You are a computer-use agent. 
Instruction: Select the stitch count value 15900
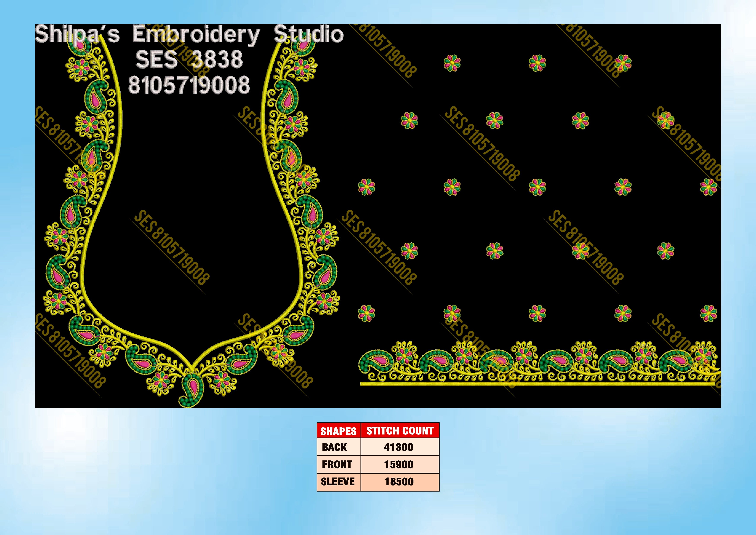[x=399, y=465]
